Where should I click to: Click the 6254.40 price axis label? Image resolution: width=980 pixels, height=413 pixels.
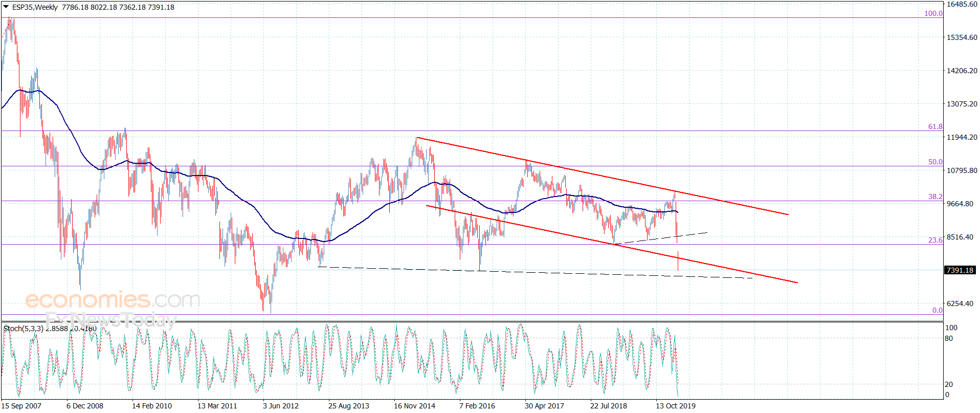tap(960, 303)
